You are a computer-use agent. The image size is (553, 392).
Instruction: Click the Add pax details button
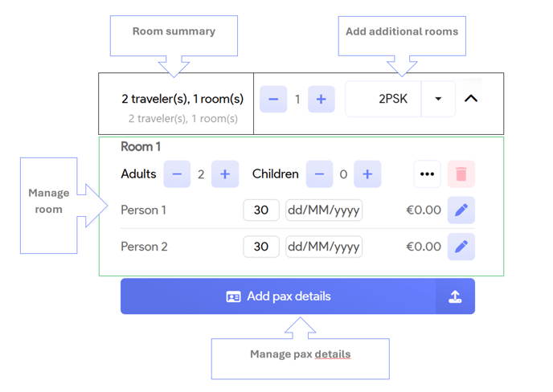pos(279,296)
